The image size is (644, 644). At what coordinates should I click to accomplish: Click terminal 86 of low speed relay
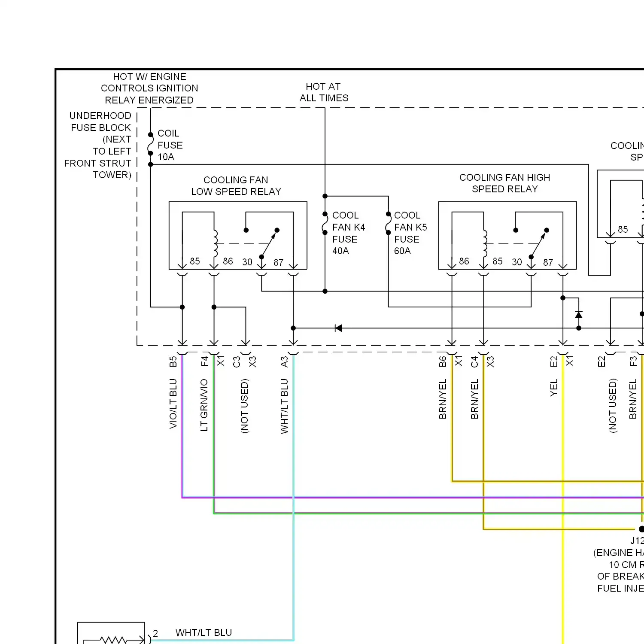tap(228, 261)
